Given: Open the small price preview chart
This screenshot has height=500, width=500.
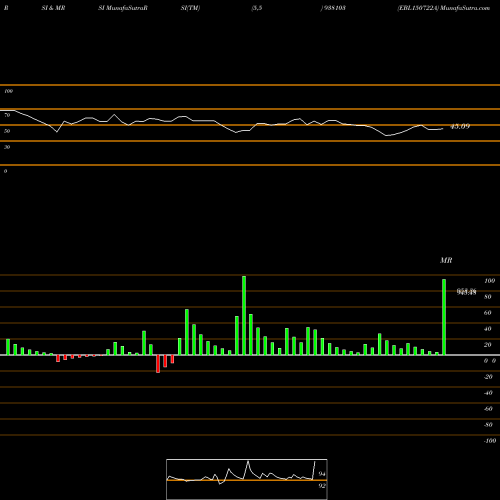Looking at the screenshot, I should click(247, 479).
